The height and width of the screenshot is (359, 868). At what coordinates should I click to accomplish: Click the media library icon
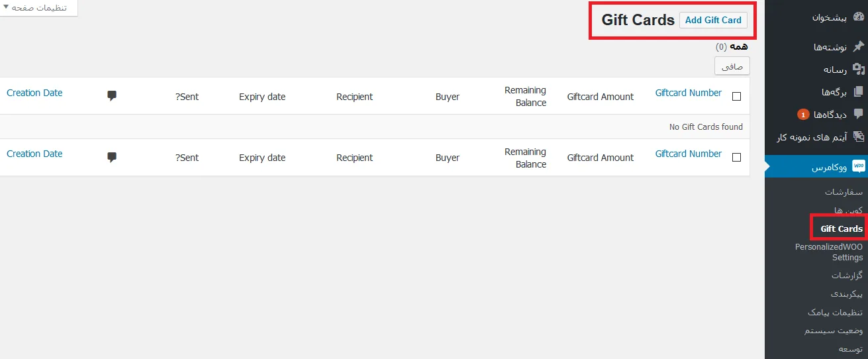pyautogui.click(x=858, y=69)
